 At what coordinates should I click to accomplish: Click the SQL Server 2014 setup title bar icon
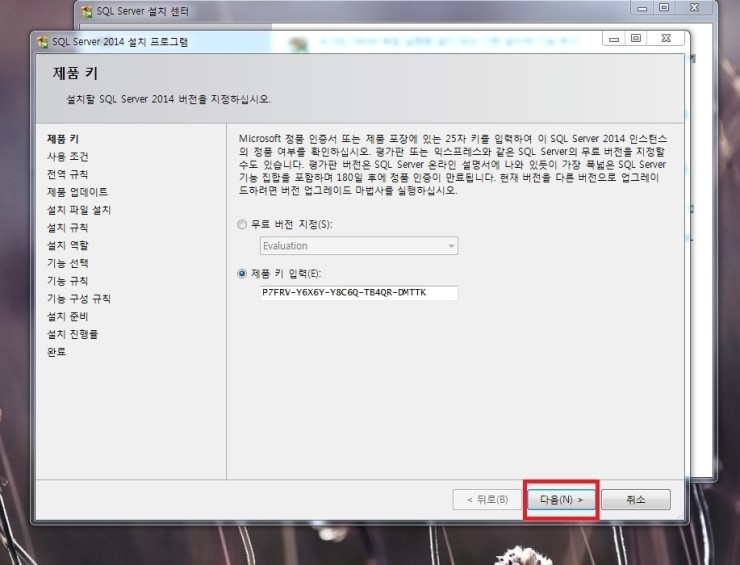[x=43, y=42]
